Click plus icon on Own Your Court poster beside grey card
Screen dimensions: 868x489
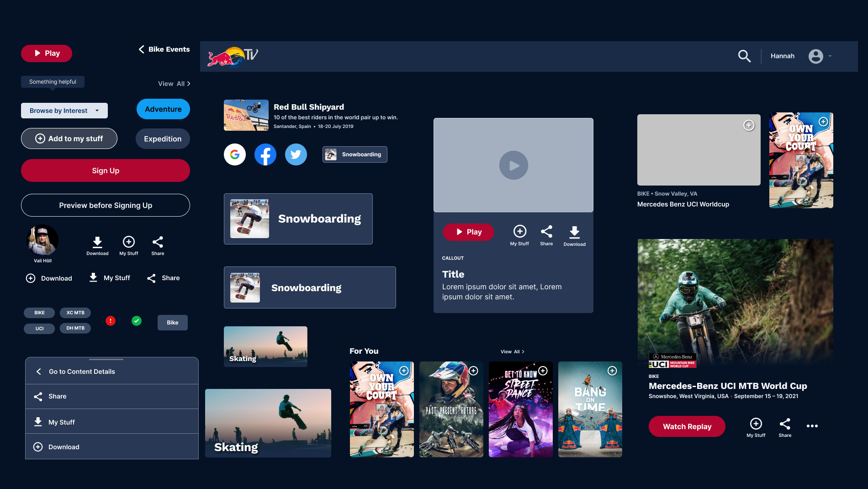point(823,122)
